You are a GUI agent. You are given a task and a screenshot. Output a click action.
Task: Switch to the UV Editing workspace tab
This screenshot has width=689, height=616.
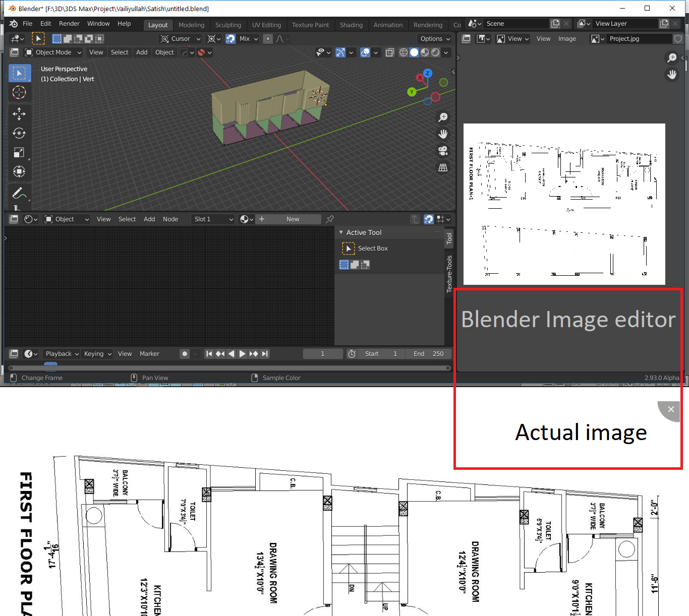[266, 25]
